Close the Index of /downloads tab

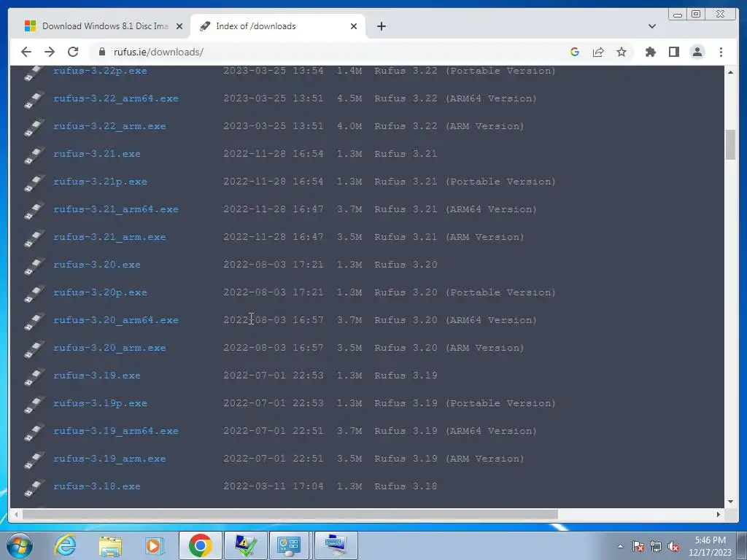tap(354, 26)
